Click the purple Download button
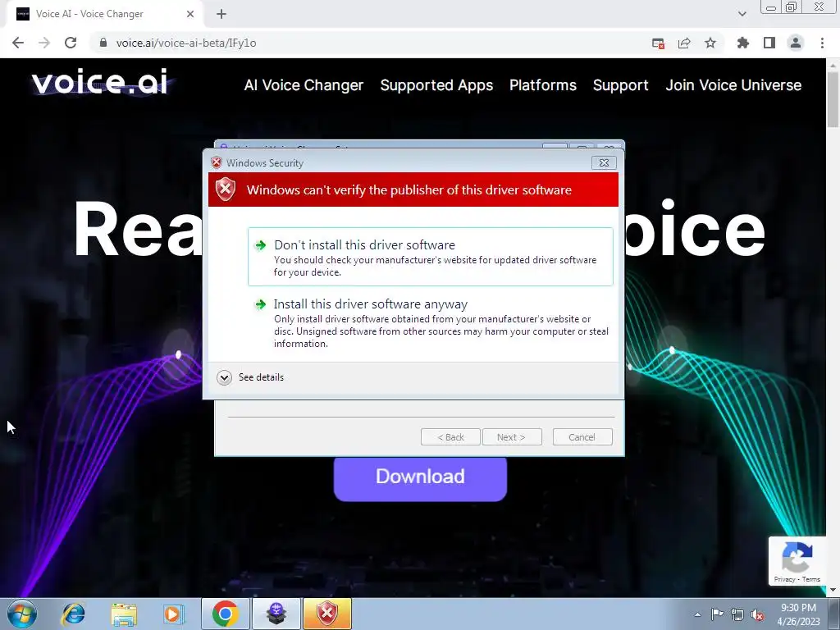The image size is (840, 630). (420, 478)
